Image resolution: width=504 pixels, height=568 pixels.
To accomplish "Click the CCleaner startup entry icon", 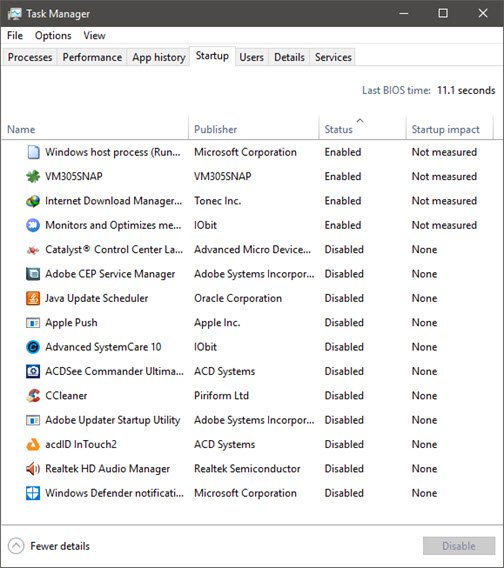I will click(x=33, y=396).
